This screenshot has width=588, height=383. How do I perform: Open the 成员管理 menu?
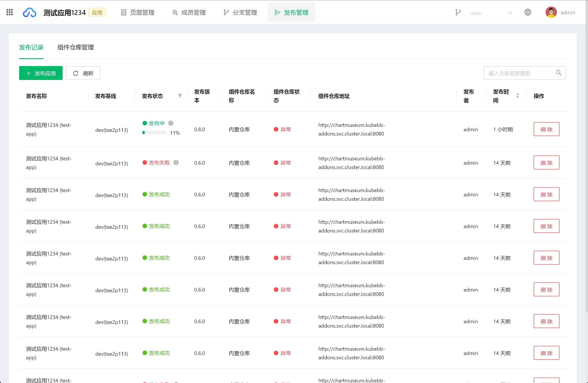189,12
